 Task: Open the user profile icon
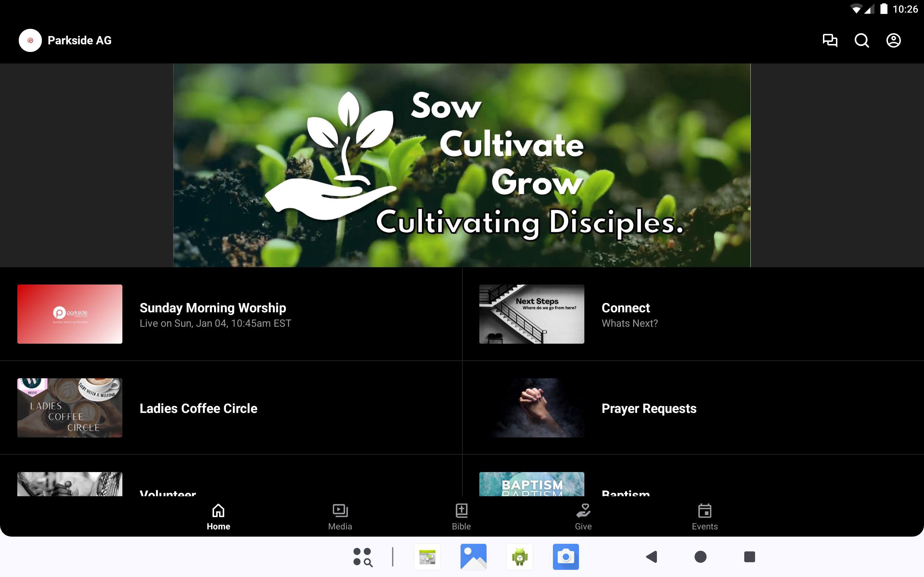tap(893, 40)
